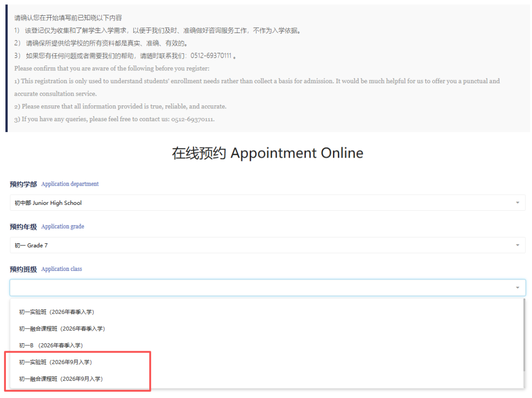Select 初一实验班（2026年春季入学） option
This screenshot has width=532, height=398.
[x=56, y=312]
